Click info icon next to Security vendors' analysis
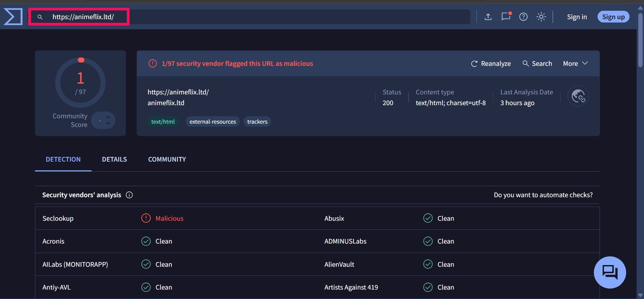Screen dimensions: 644x299 coord(129,195)
